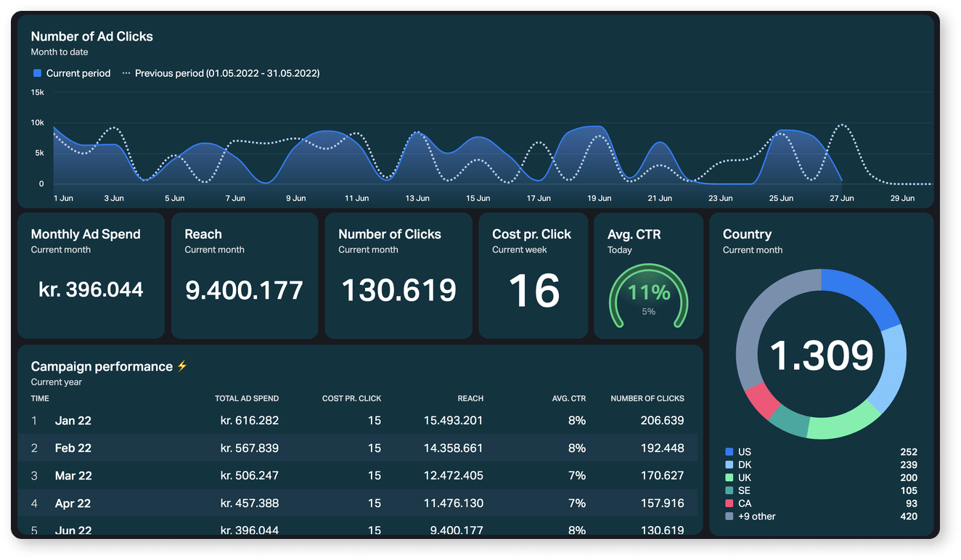961x560 pixels.
Task: Select the Number of Ad Clicks chart title
Action: coord(92,36)
